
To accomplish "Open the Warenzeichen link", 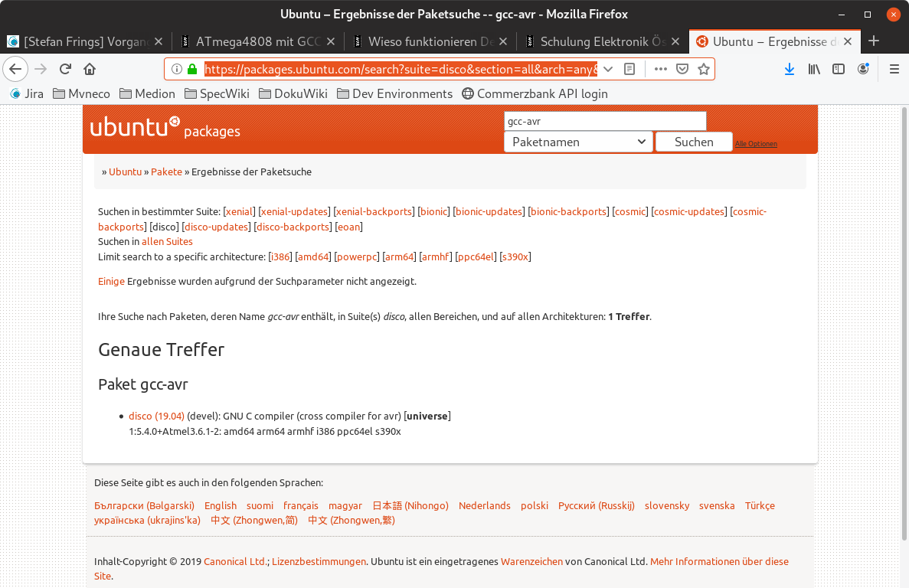I will click(x=531, y=562).
